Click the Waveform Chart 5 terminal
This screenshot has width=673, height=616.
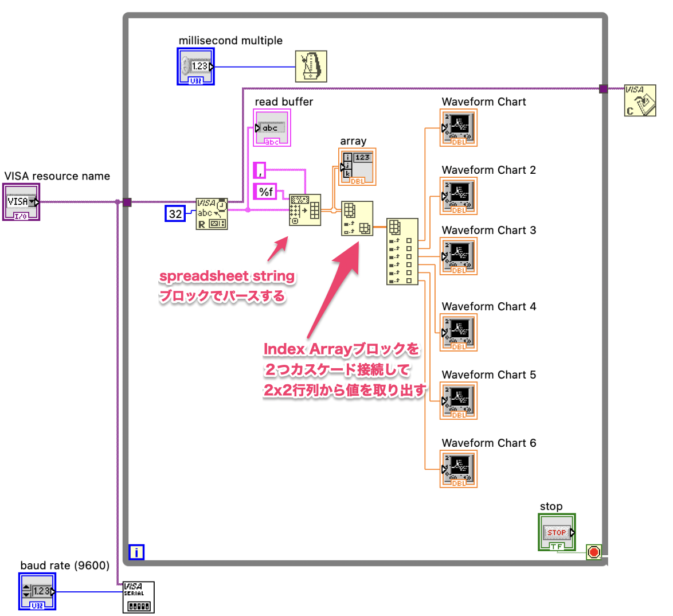459,401
